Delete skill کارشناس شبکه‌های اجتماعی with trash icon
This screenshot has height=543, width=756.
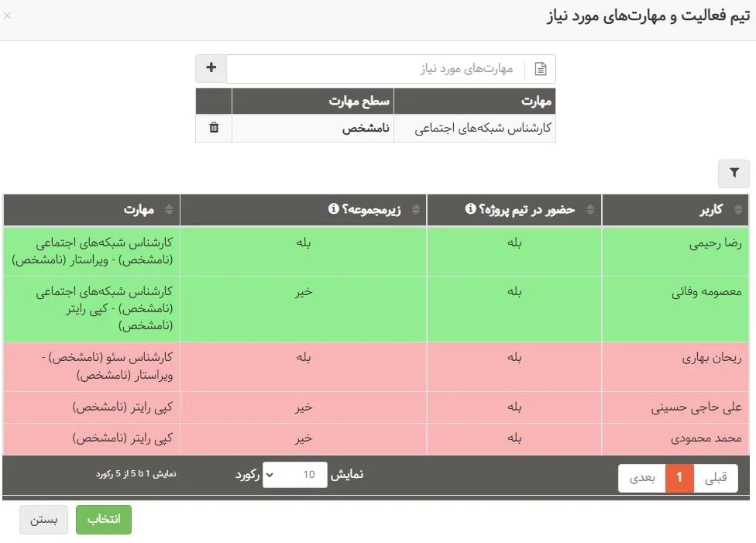click(215, 128)
